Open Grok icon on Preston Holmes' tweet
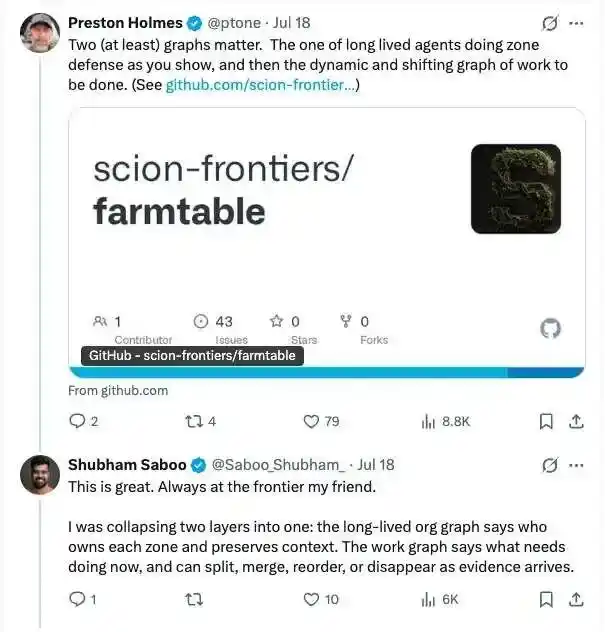Viewport: 605px width, 632px height. tap(550, 23)
